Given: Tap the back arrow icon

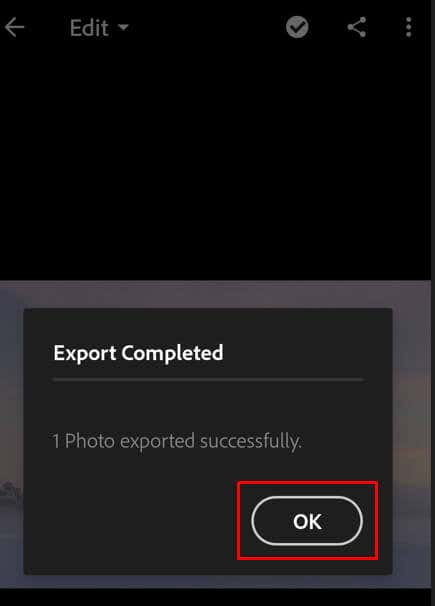Looking at the screenshot, I should tap(15, 27).
